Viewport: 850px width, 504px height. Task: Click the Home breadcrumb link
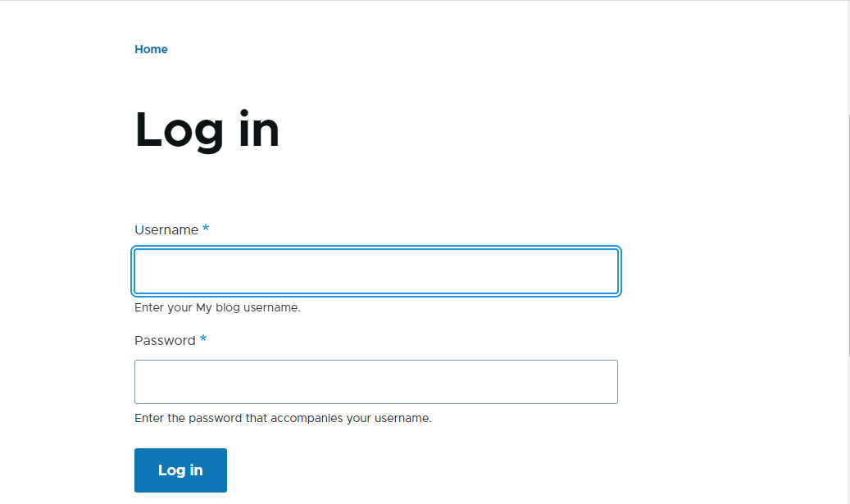[x=151, y=49]
